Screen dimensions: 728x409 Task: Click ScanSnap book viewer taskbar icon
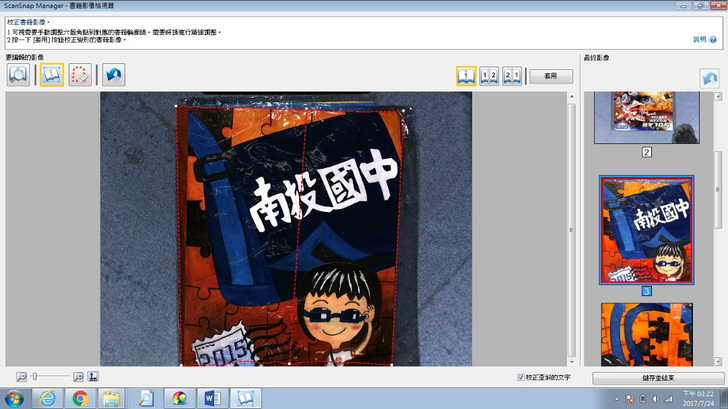pyautogui.click(x=245, y=398)
